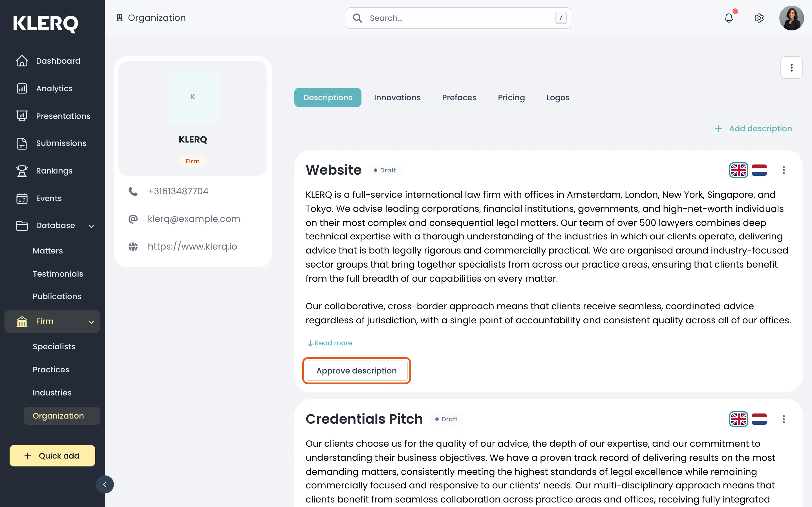The width and height of the screenshot is (812, 507).
Task: Click the Search input field
Action: [458, 18]
